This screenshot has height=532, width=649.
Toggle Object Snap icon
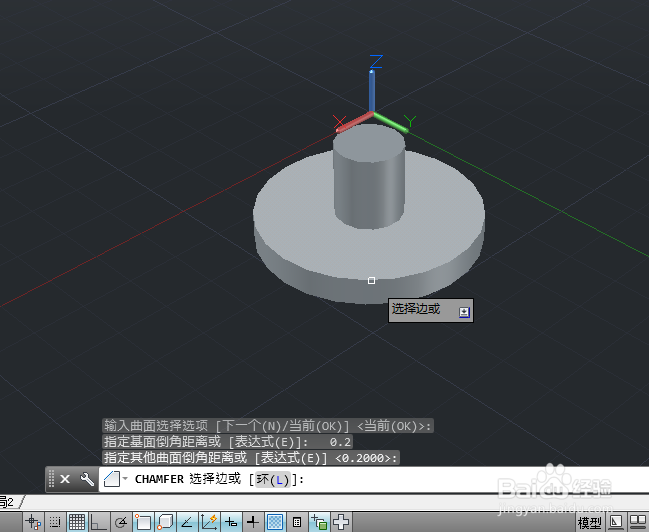[143, 522]
